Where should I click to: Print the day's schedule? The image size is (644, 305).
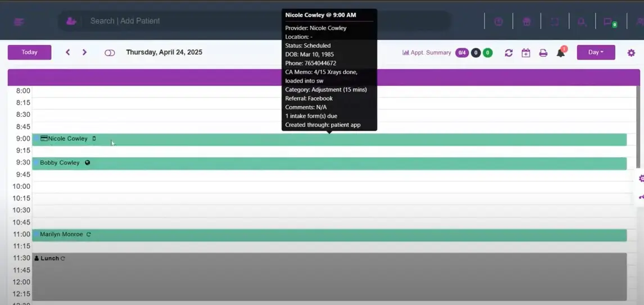543,53
